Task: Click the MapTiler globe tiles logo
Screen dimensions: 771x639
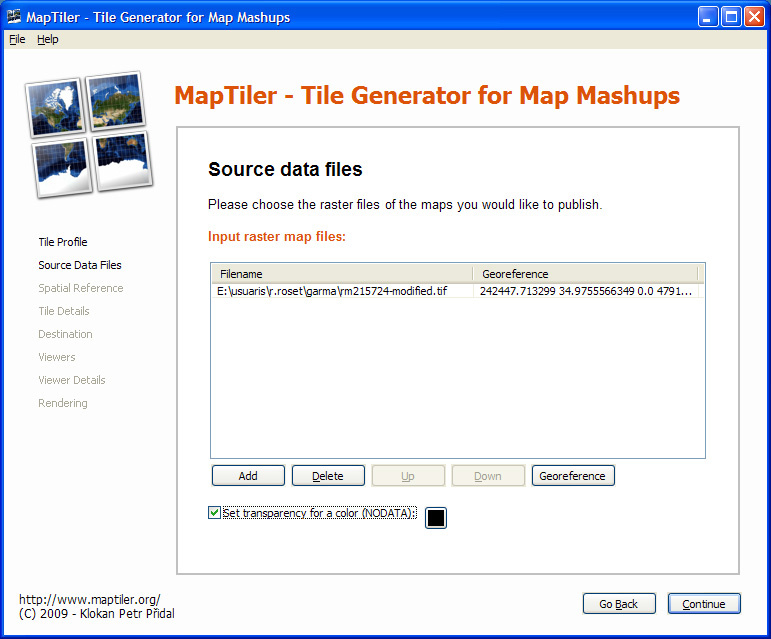Action: click(x=89, y=134)
